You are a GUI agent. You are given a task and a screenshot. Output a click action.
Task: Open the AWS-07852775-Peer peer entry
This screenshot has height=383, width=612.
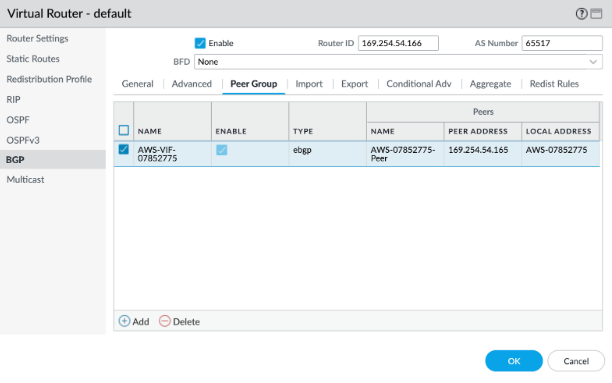pyautogui.click(x=402, y=154)
